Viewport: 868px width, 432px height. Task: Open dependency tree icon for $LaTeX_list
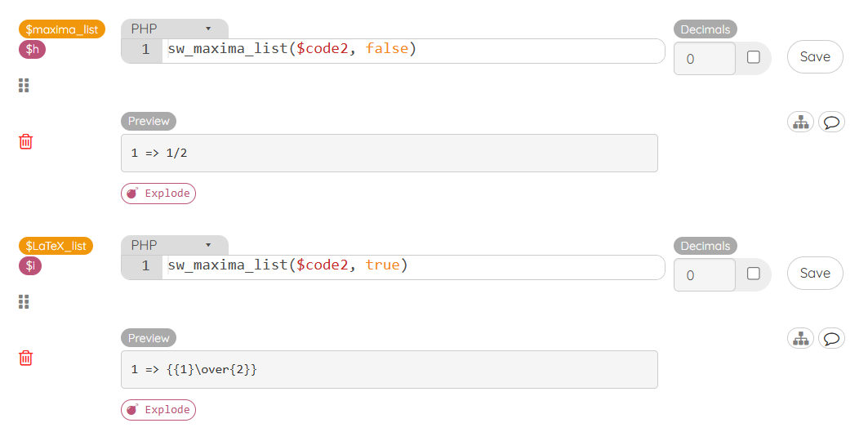(800, 338)
